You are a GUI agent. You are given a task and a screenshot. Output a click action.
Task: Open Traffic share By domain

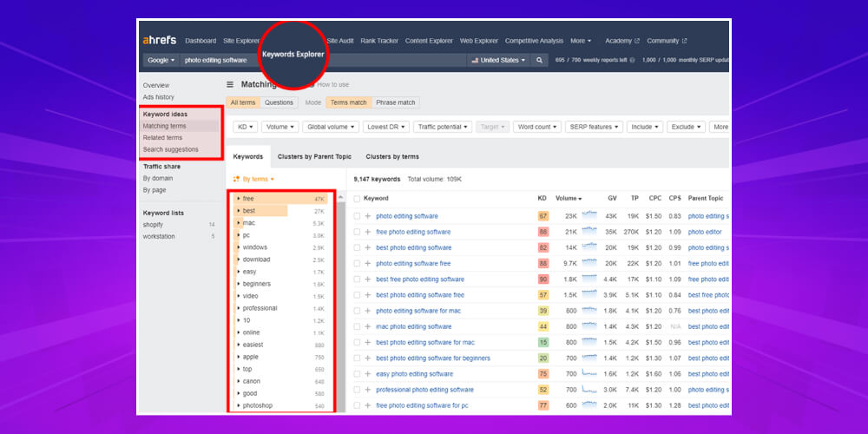[x=158, y=178]
